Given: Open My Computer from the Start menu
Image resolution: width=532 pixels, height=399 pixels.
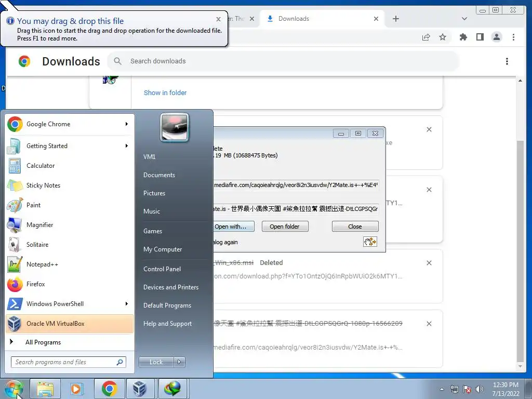Looking at the screenshot, I should (163, 249).
